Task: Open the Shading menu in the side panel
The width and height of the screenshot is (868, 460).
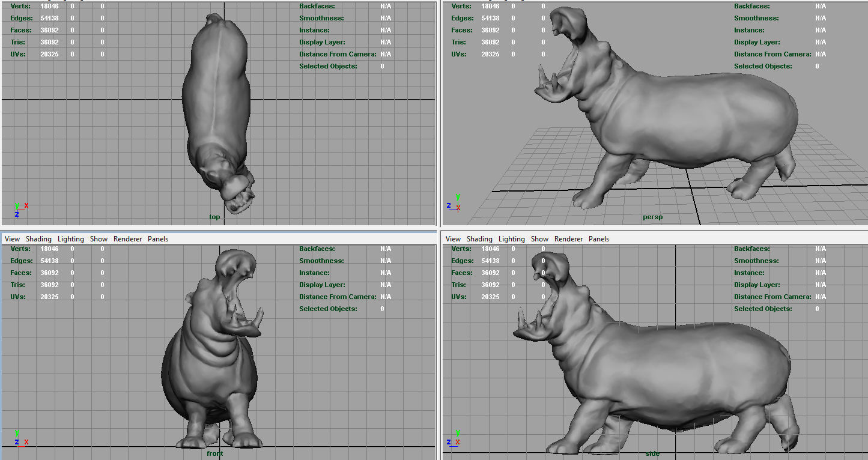Action: pyautogui.click(x=479, y=239)
